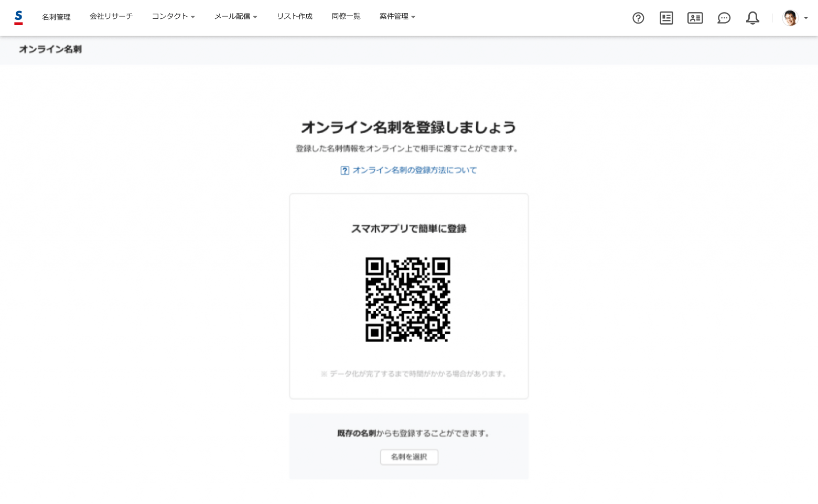
Task: Expand the メール配信 dropdown menu
Action: pyautogui.click(x=236, y=16)
